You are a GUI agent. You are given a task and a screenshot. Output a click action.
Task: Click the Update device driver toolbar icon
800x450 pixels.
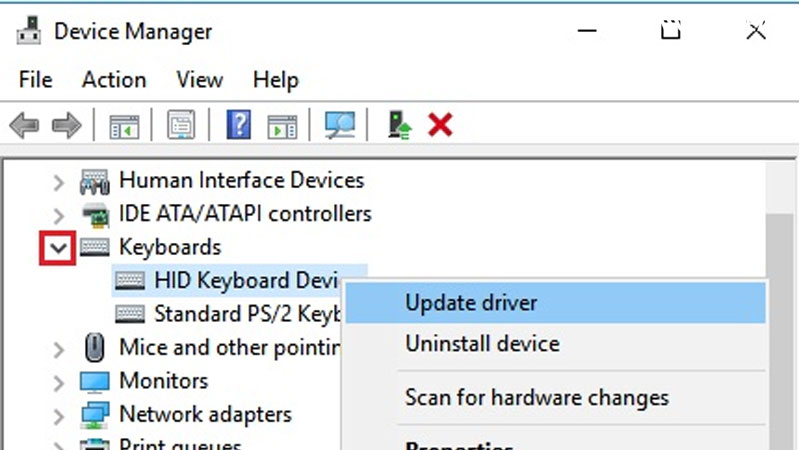click(x=399, y=125)
